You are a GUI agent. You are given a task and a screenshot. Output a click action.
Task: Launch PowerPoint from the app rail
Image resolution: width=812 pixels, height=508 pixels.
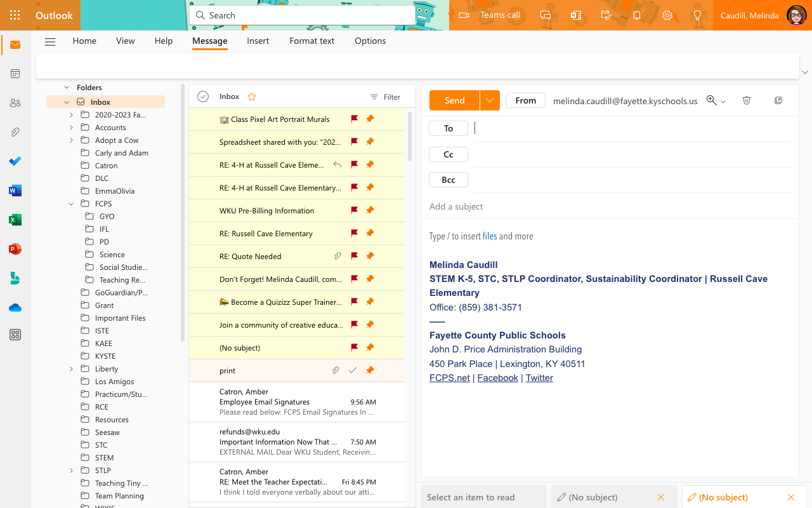click(x=15, y=249)
